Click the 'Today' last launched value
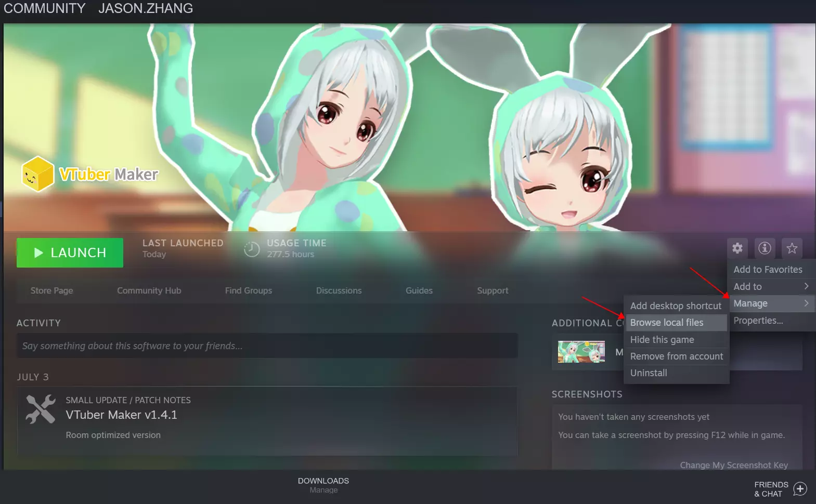Screen dimensions: 816x504 point(154,254)
